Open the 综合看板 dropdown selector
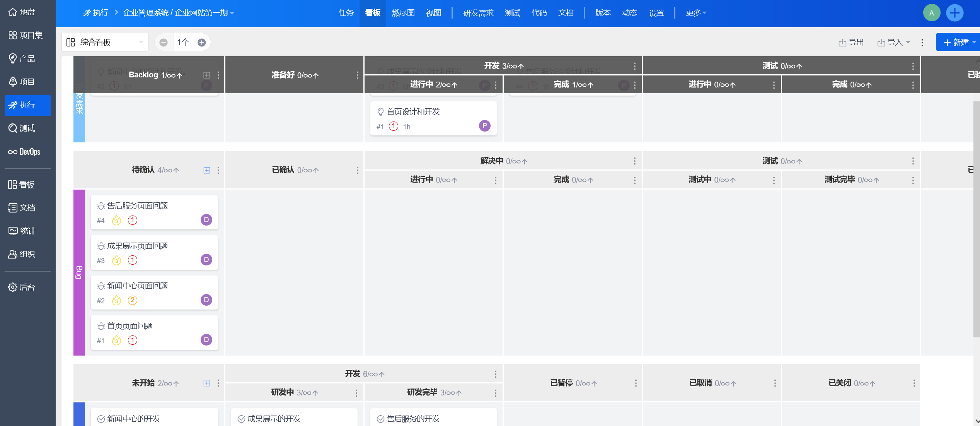The width and height of the screenshot is (980, 426). (105, 42)
